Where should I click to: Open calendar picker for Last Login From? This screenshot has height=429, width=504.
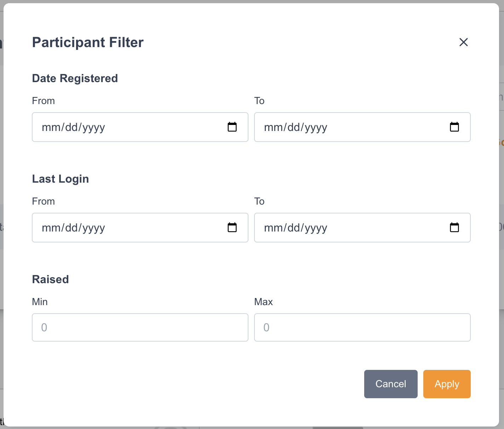pyautogui.click(x=232, y=227)
